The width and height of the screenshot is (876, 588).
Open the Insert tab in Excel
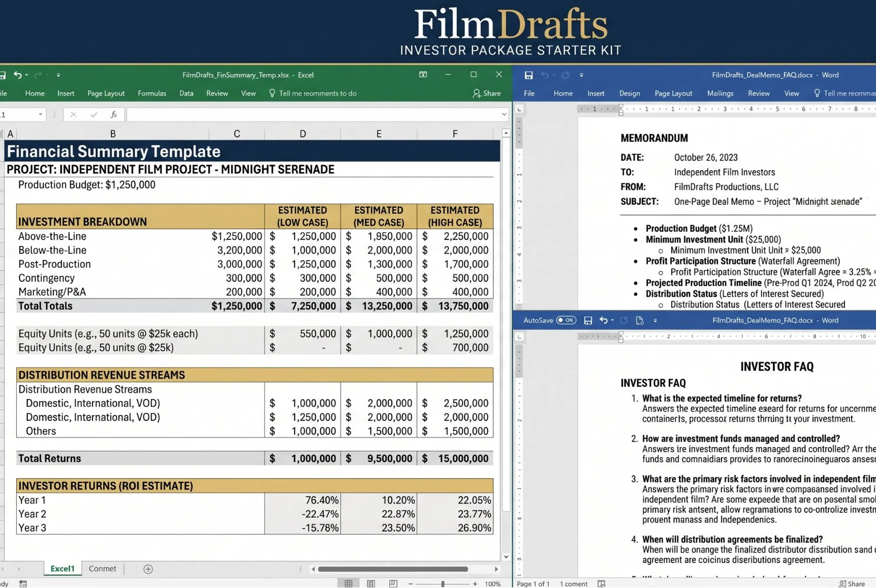[x=66, y=94]
